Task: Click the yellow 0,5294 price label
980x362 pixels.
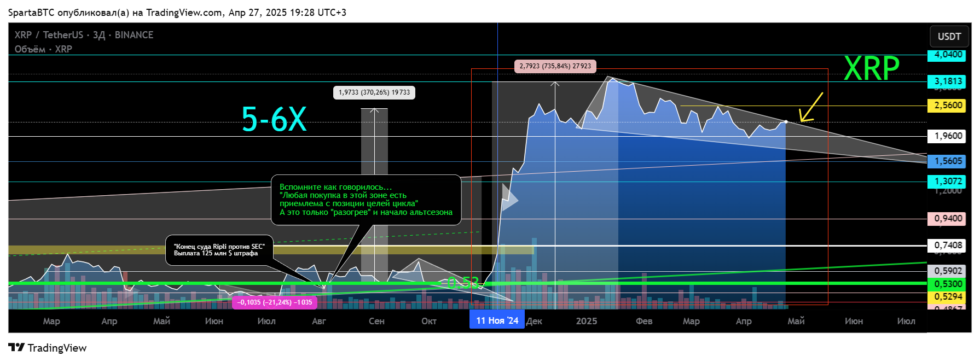Action: coord(948,297)
